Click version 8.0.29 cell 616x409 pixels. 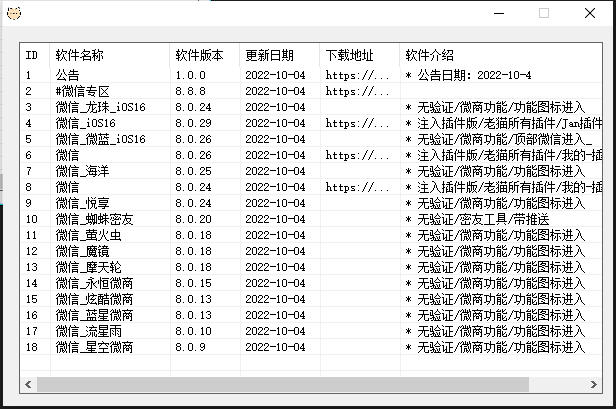193,123
